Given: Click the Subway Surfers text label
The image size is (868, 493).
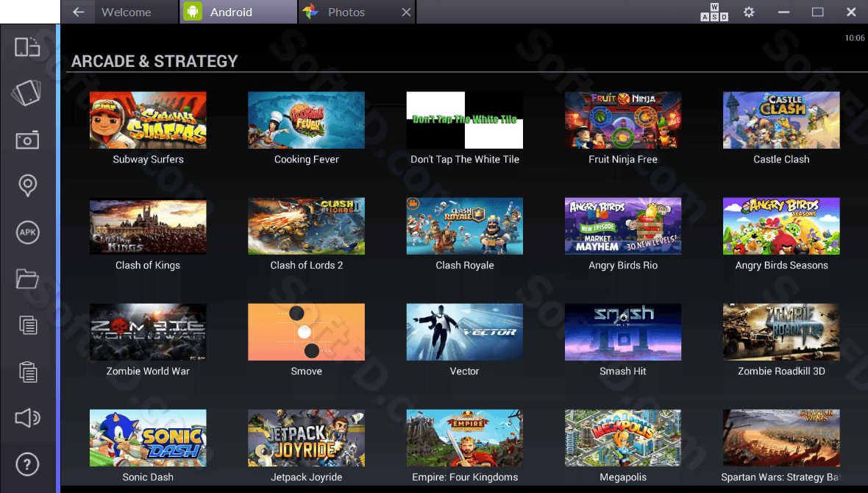Looking at the screenshot, I should click(x=148, y=160).
